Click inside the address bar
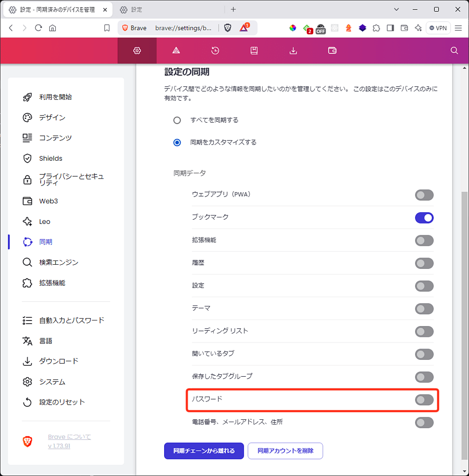Image resolution: width=469 pixels, height=476 pixels. (183, 28)
